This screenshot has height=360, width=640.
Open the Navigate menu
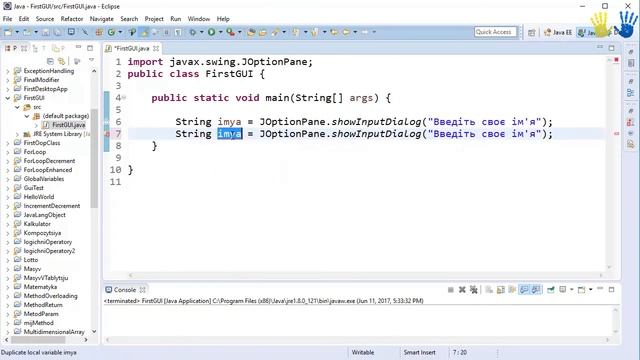click(102, 19)
